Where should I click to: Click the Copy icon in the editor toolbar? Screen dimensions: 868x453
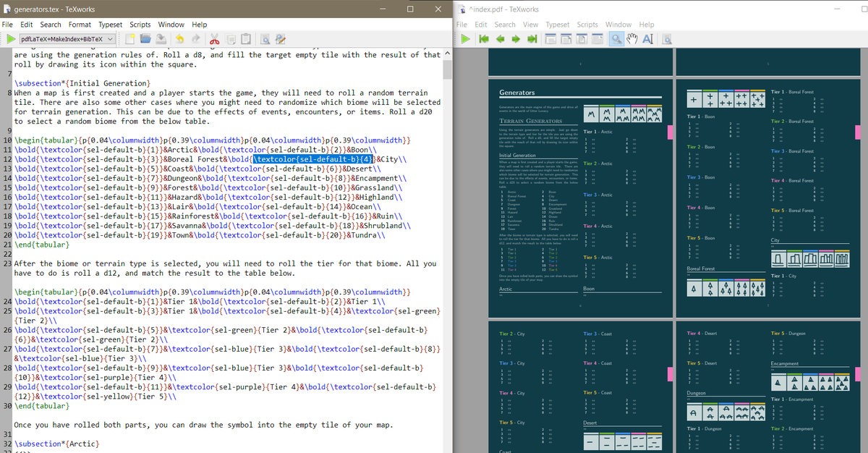pos(231,38)
